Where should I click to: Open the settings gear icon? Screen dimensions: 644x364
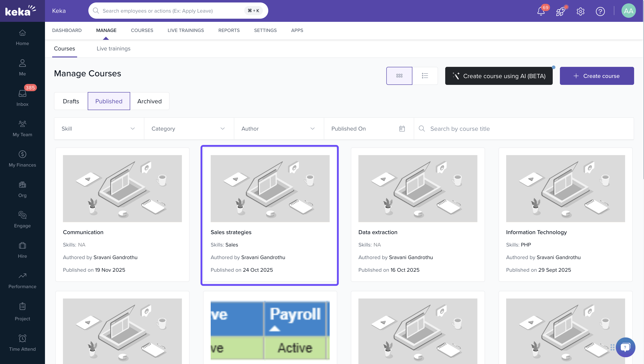point(580,11)
